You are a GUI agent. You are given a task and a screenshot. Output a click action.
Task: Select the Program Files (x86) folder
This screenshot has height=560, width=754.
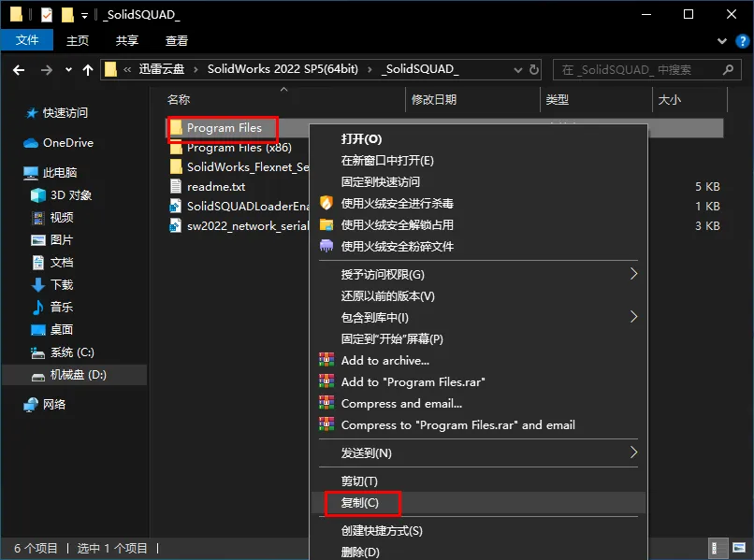tap(239, 148)
